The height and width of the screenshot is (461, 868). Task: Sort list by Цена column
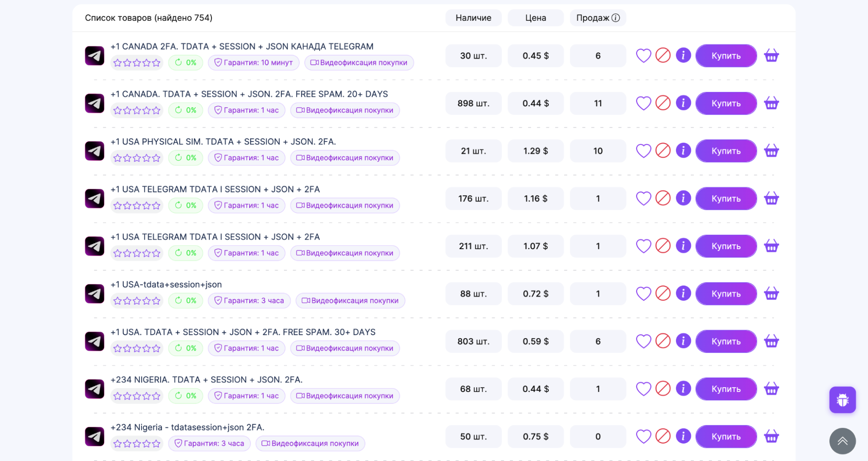[535, 18]
